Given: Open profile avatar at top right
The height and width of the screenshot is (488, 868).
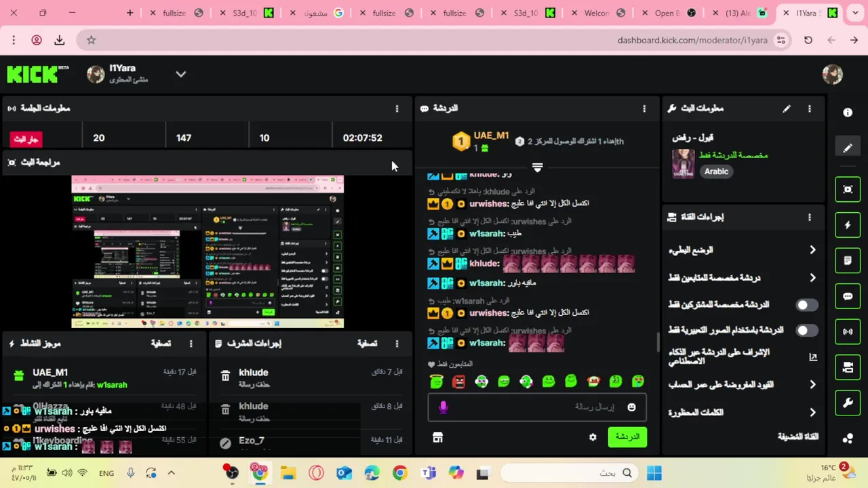Looking at the screenshot, I should point(832,75).
